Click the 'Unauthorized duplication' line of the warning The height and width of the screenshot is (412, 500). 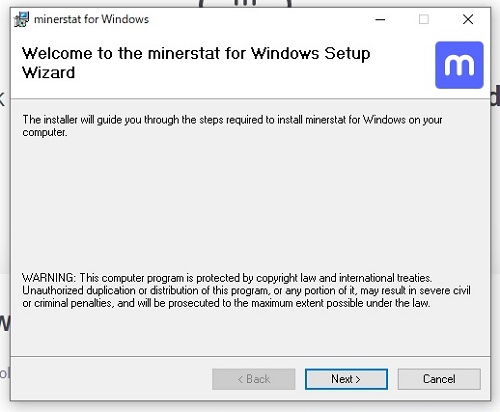(246, 290)
